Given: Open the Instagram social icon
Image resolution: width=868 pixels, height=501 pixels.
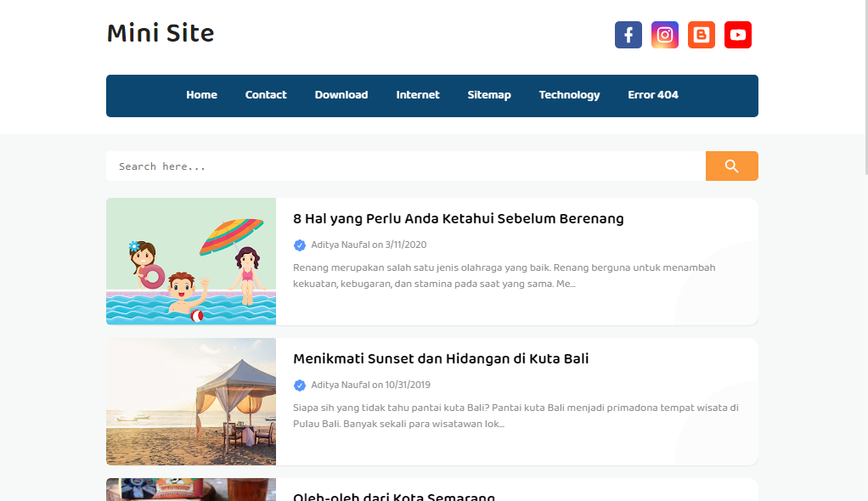Looking at the screenshot, I should [x=665, y=35].
